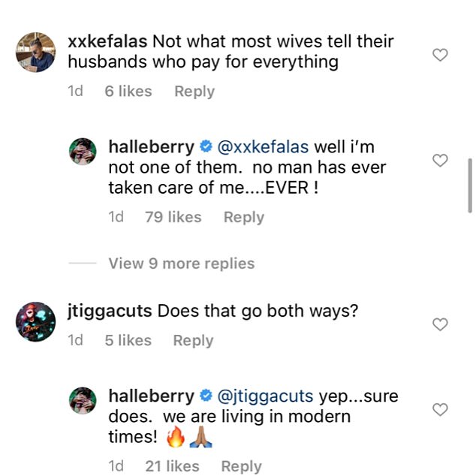Tap halleberry avatar on first reply

pyautogui.click(x=83, y=152)
